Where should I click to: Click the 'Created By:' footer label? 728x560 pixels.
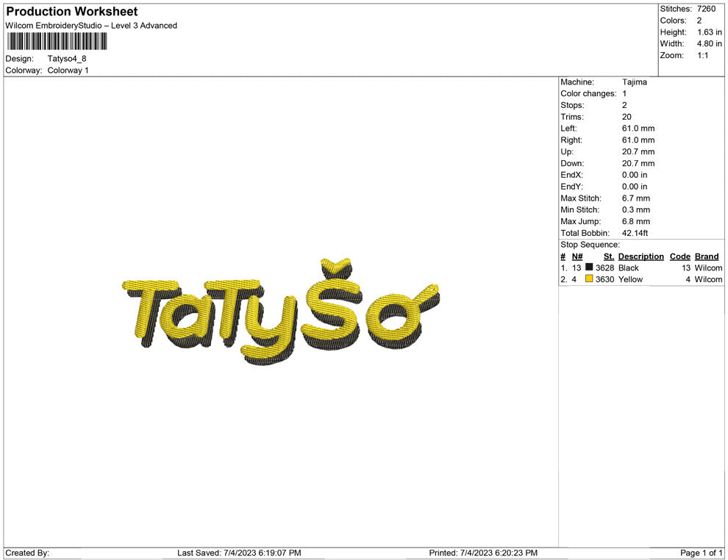pos(27,553)
